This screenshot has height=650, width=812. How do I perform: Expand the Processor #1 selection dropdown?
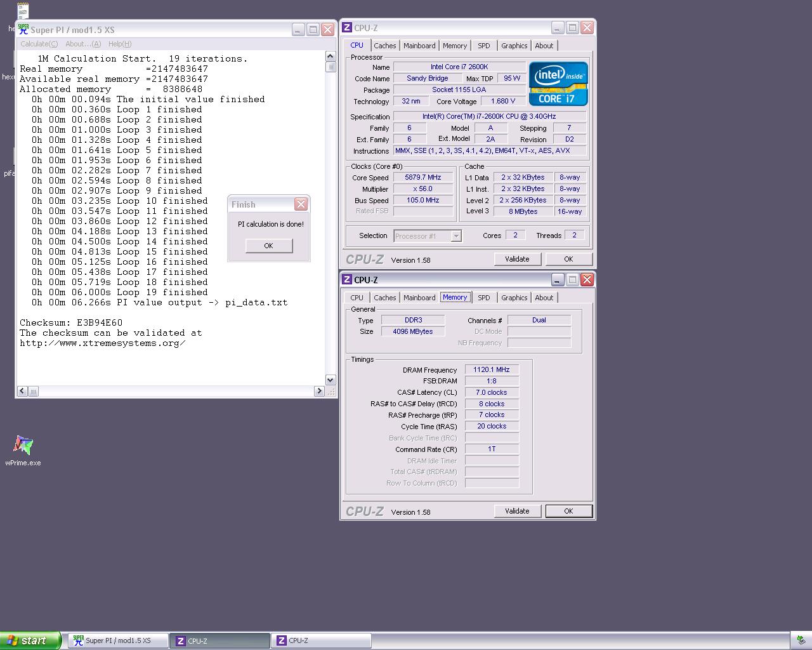(x=455, y=236)
